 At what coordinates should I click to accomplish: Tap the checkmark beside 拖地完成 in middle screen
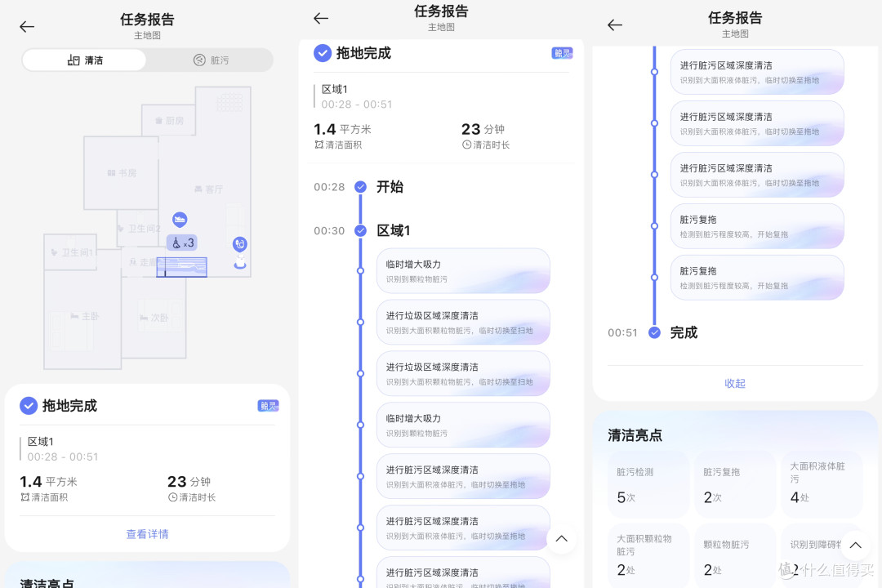click(x=323, y=53)
